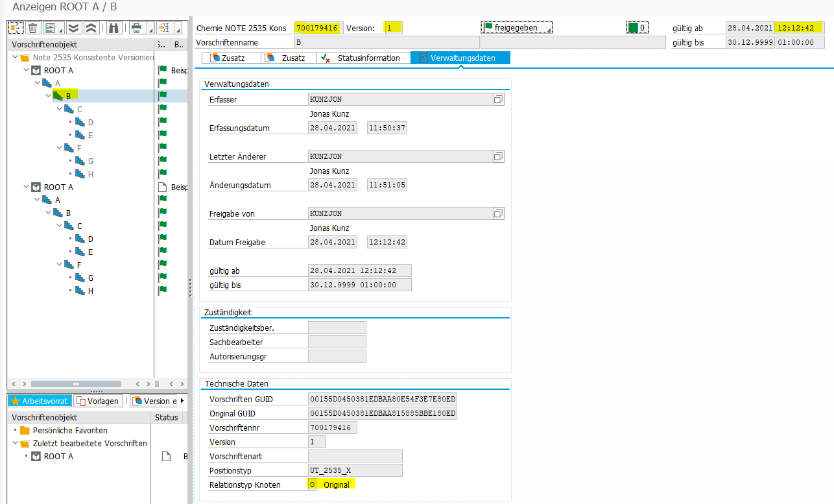Image resolution: width=834 pixels, height=504 pixels.
Task: Click the Zuständigkeitsber. input field
Action: [x=337, y=328]
